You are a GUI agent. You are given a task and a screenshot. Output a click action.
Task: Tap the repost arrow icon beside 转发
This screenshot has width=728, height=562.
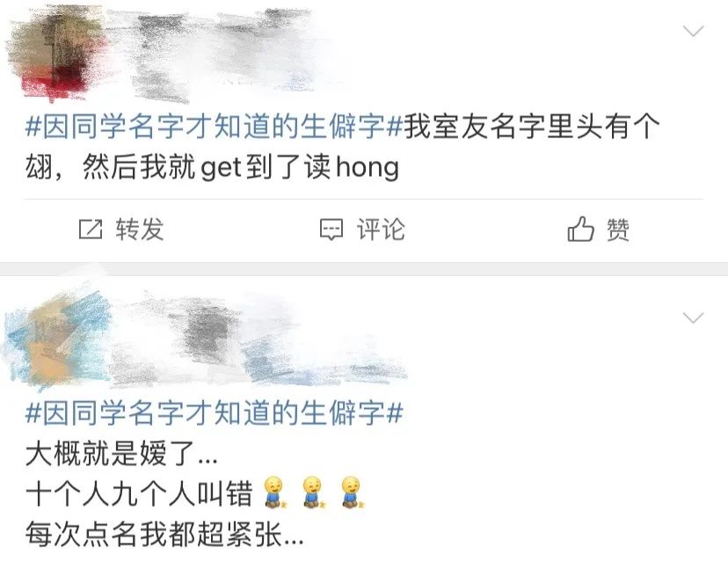91,229
